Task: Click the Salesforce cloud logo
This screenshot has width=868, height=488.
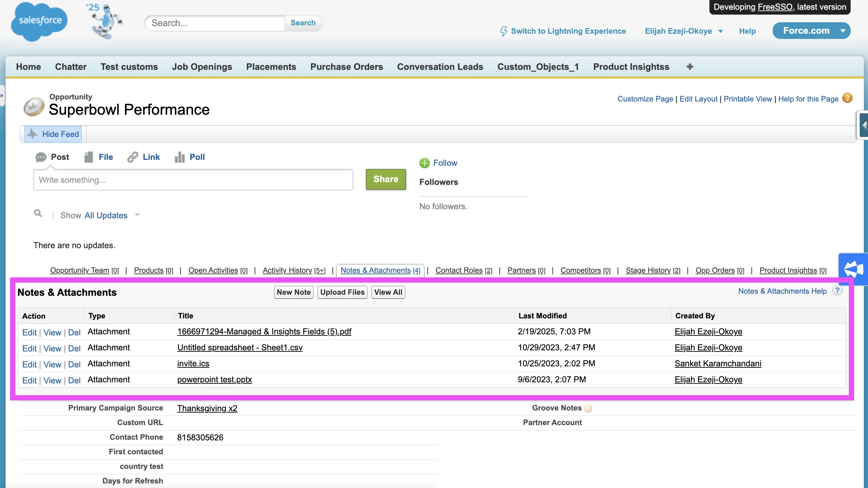Action: click(x=39, y=22)
